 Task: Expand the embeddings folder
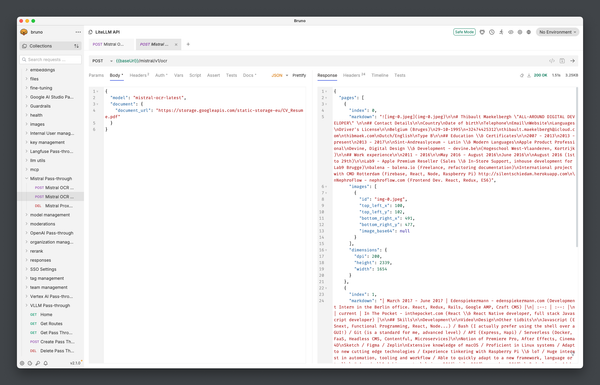click(42, 70)
